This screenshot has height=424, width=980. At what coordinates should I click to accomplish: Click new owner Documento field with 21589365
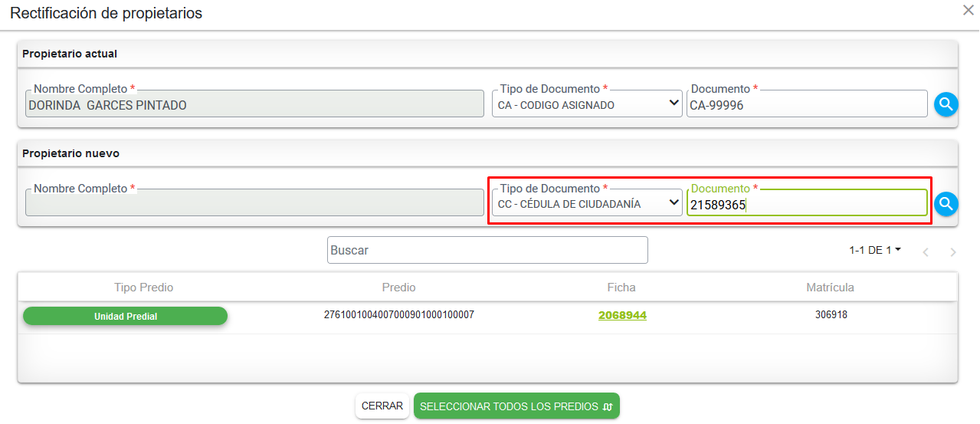(806, 205)
